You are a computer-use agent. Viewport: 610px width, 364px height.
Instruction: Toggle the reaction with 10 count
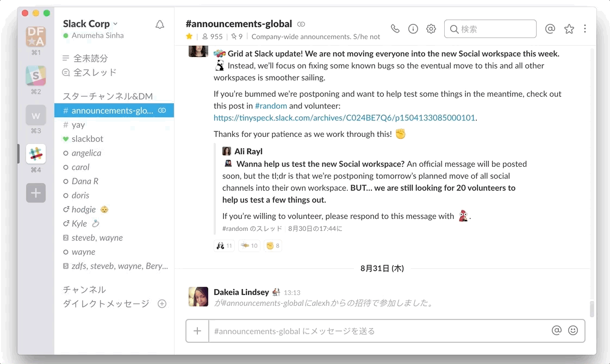[x=249, y=246]
